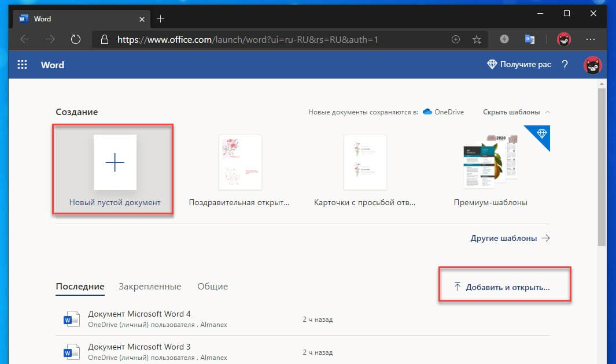Screen dimensions: 616x364
Task: Open the Office app launcher grid
Action: pyautogui.click(x=23, y=65)
